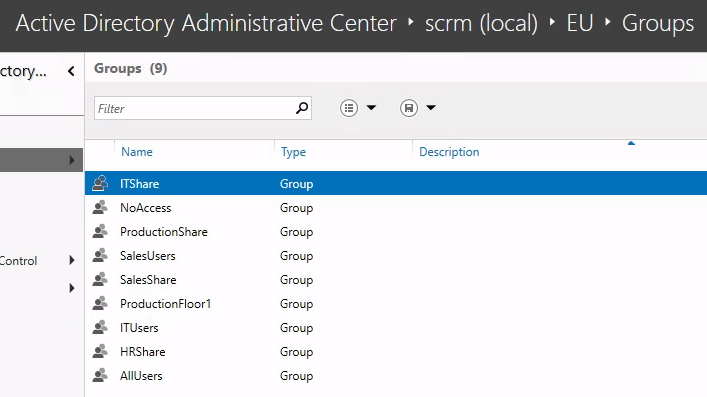Viewport: 707px width, 397px height.
Task: Click the SalesUsers group icon
Action: pos(100,255)
